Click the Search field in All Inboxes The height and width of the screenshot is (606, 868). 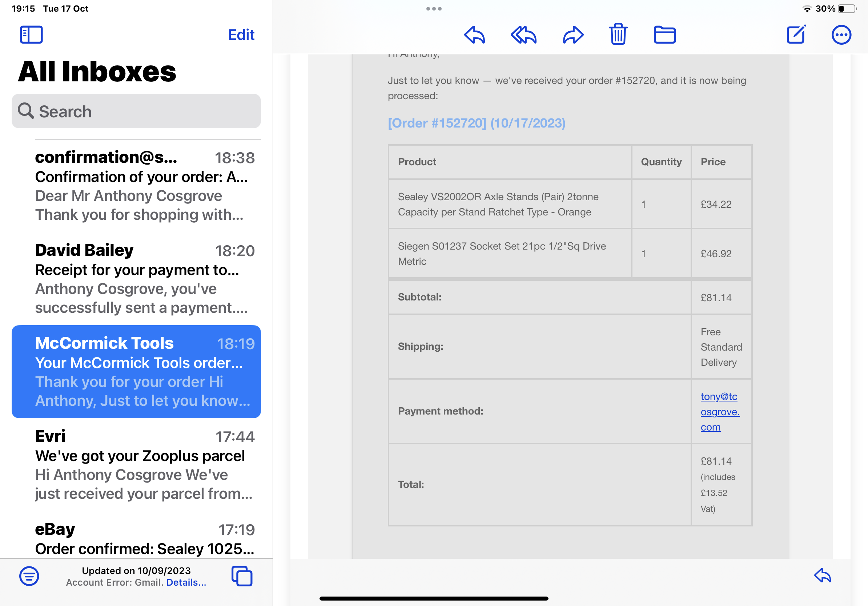[136, 112]
